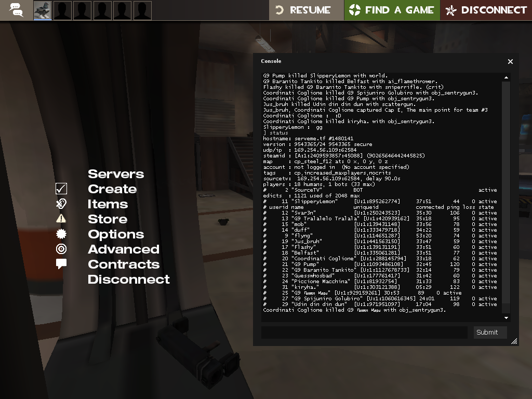Click the console command input field

point(364,332)
